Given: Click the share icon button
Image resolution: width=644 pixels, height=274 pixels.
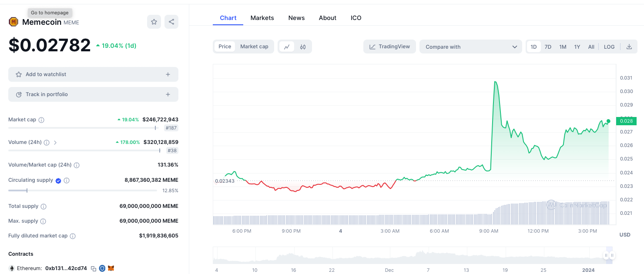Looking at the screenshot, I should coord(171,22).
